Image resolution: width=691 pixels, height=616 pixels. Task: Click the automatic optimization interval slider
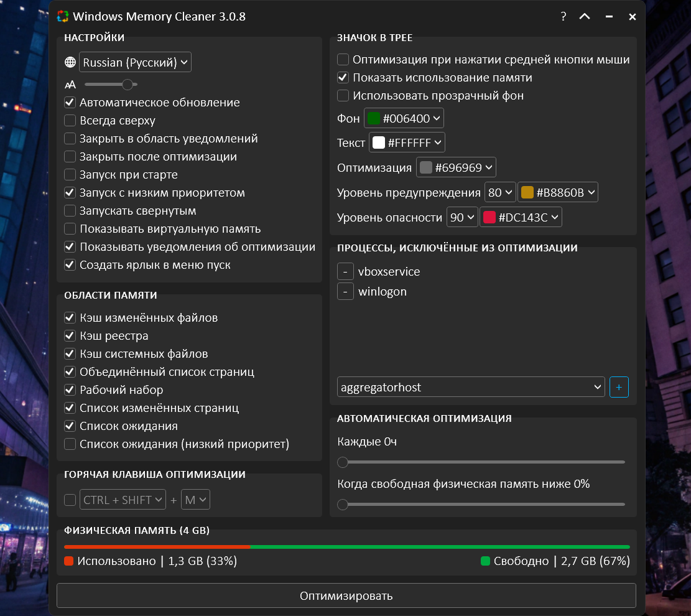point(342,462)
